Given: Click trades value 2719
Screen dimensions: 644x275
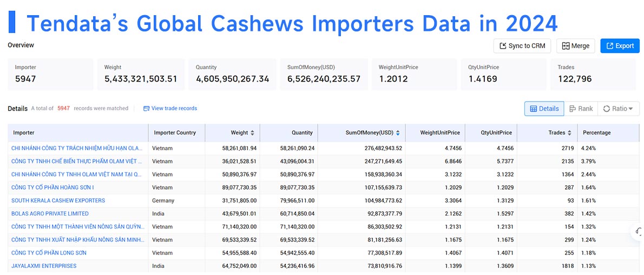Looking at the screenshot, I should pos(567,148).
